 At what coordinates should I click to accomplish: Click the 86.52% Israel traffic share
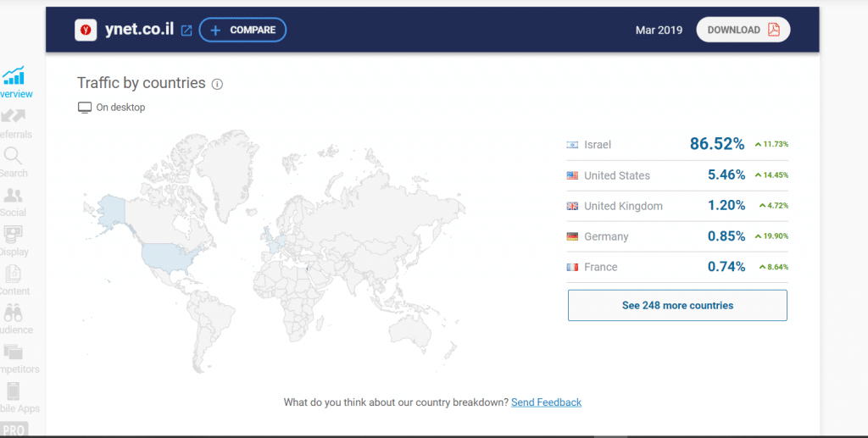[717, 144]
